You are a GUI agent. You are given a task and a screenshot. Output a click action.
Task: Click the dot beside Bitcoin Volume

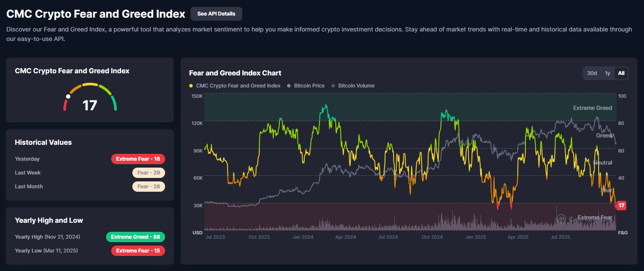[333, 86]
